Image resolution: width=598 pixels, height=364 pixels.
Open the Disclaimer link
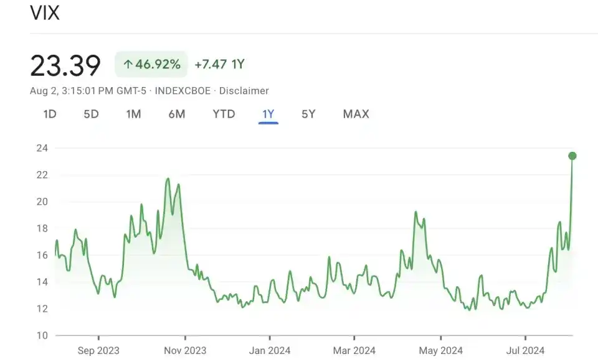tap(244, 91)
